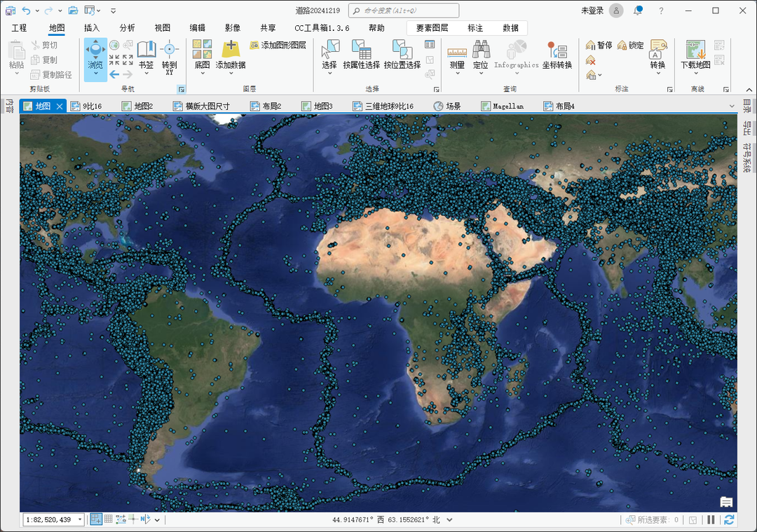Collapse the ribbon with the chevron

tap(749, 90)
